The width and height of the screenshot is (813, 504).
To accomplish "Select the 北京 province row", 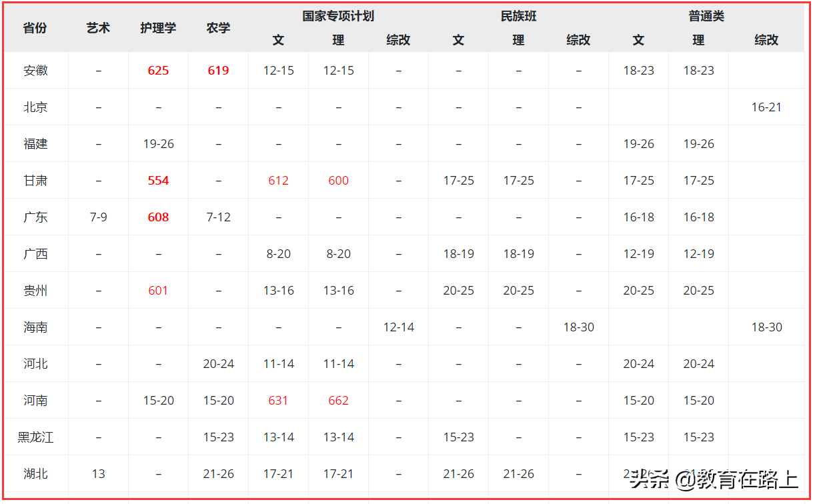I will coord(34,107).
